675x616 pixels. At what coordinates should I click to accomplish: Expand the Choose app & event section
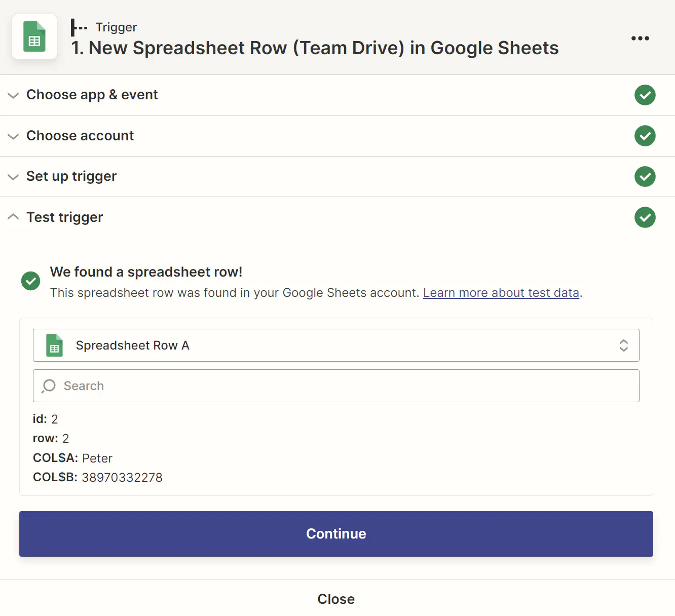point(337,95)
